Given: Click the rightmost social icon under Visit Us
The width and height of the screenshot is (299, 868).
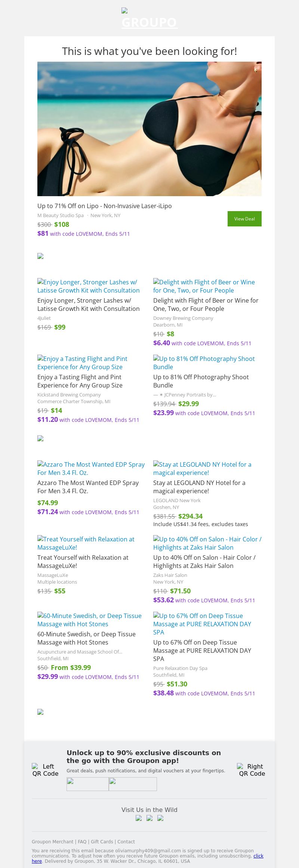Looking at the screenshot, I should pos(160,818).
